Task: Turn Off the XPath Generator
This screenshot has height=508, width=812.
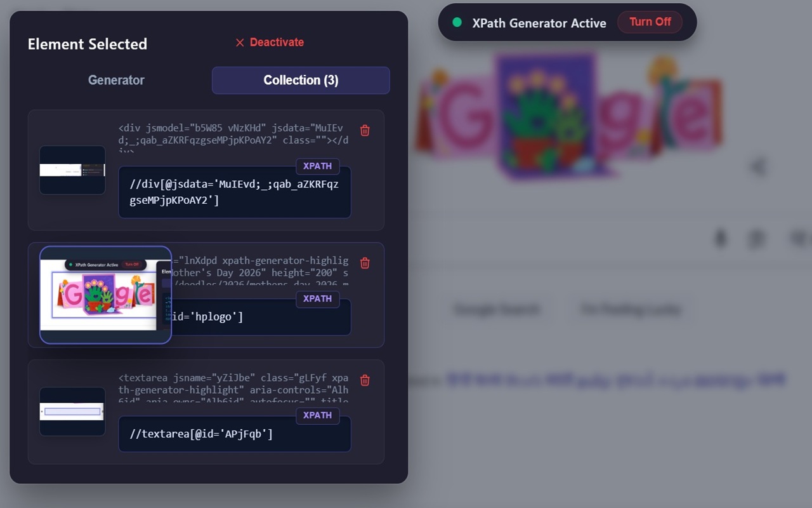Action: (x=650, y=22)
